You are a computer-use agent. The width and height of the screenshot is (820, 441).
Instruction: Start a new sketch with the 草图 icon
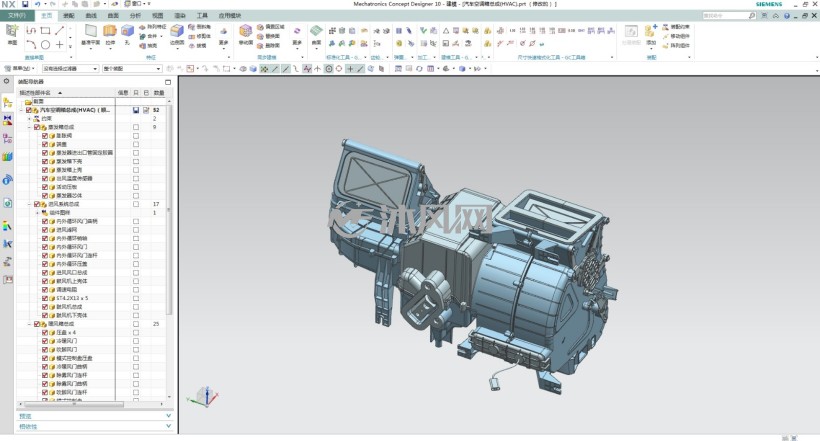12,35
